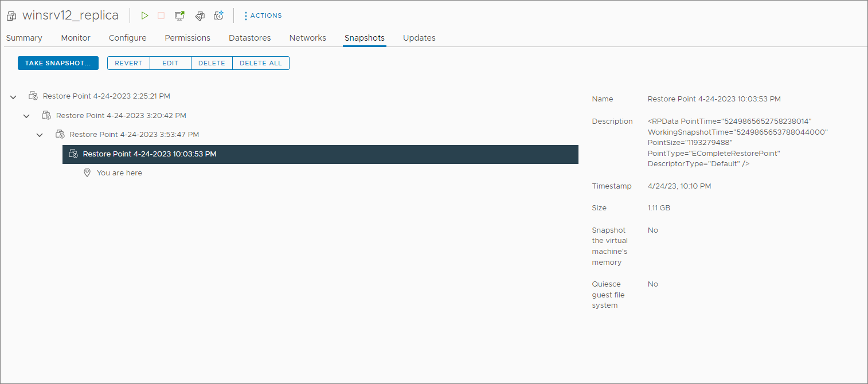Viewport: 868px width, 384px height.
Task: Click the winsrv12_replica VM icon
Action: pos(11,16)
